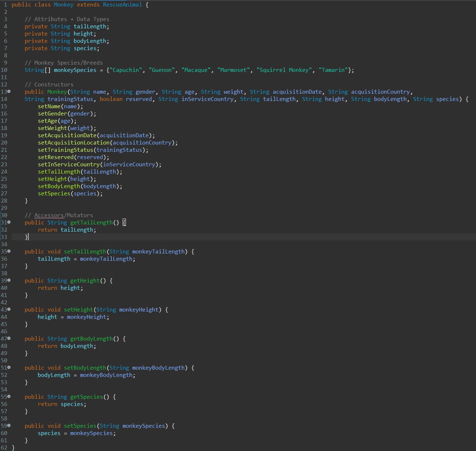
Task: Collapse the setSpecies fold icon on line 59
Action: pos(9,426)
